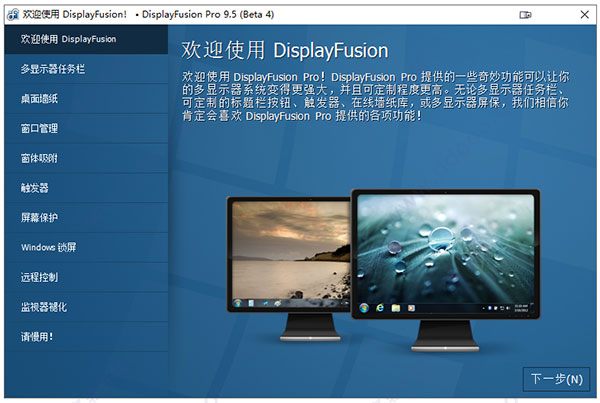The height and width of the screenshot is (403, 600).
Task: Click the 下一步(N) button
Action: [556, 379]
